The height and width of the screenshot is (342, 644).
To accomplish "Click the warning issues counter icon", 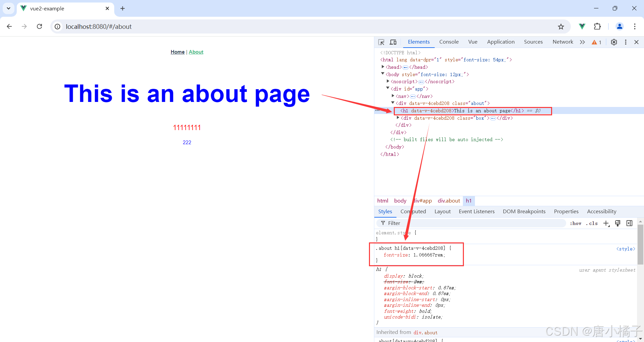I will click(x=596, y=42).
